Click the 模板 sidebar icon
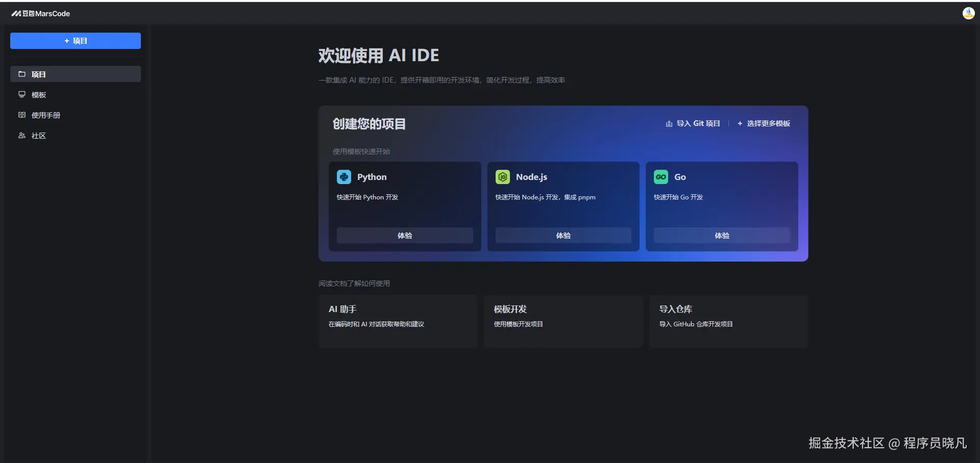The image size is (980, 463). click(x=21, y=94)
